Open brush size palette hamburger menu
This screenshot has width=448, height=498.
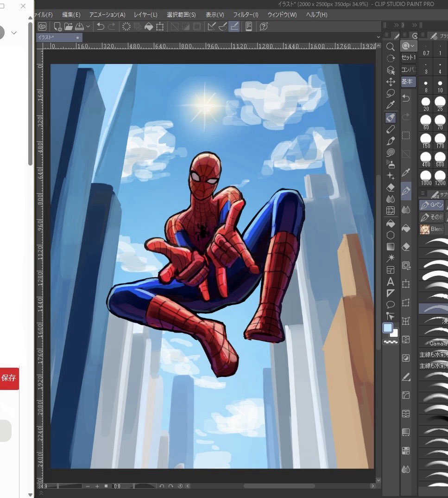tap(423, 35)
